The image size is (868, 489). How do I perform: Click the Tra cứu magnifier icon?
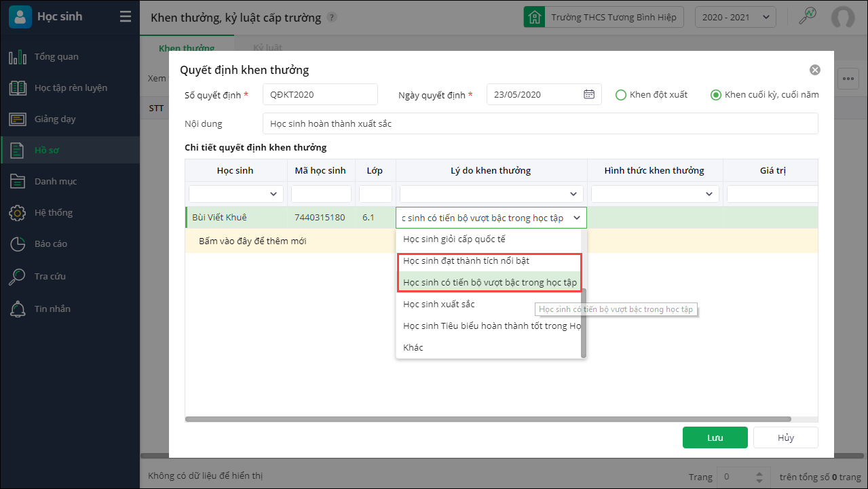point(18,277)
